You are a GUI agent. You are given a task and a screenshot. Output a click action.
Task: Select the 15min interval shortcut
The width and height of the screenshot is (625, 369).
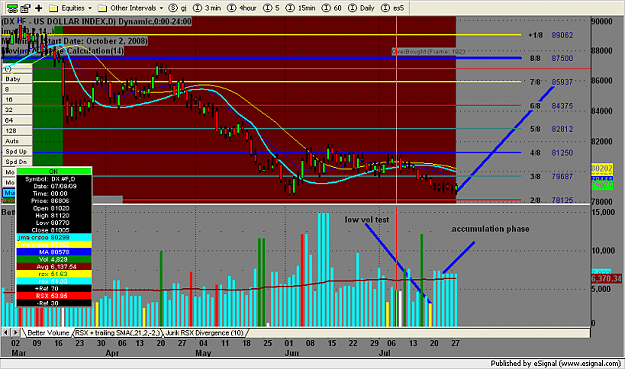tap(301, 8)
